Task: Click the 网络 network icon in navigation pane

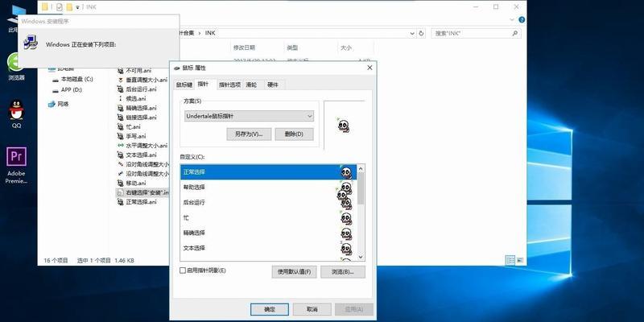Action: (x=52, y=104)
